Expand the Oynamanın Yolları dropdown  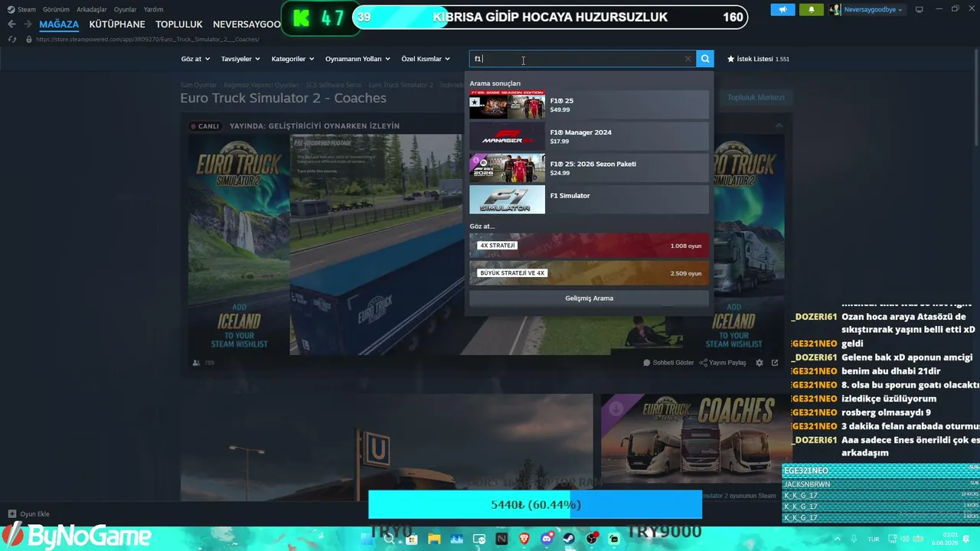[x=358, y=59]
